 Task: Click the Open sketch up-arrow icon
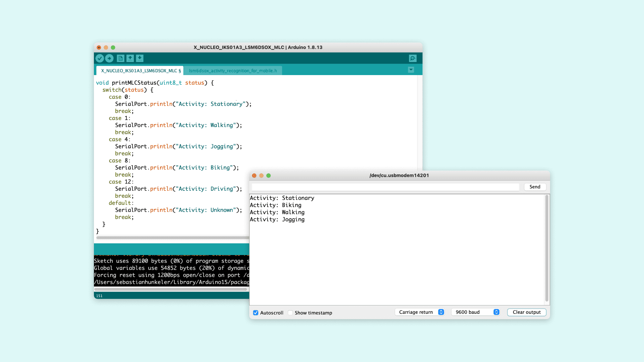(x=130, y=58)
